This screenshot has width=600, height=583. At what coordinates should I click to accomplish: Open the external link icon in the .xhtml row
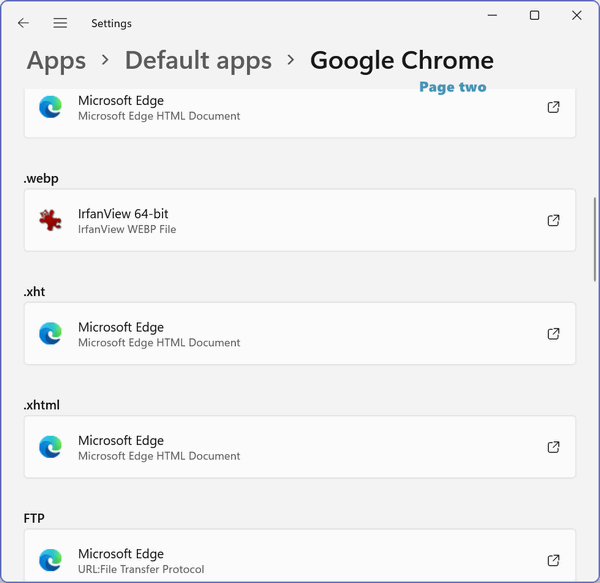tap(553, 447)
